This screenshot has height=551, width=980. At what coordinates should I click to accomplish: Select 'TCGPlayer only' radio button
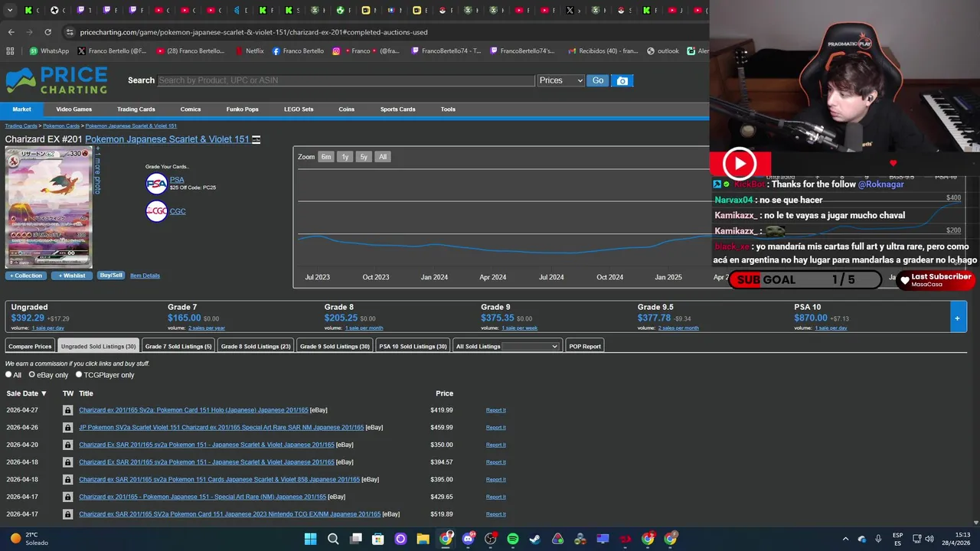click(79, 375)
